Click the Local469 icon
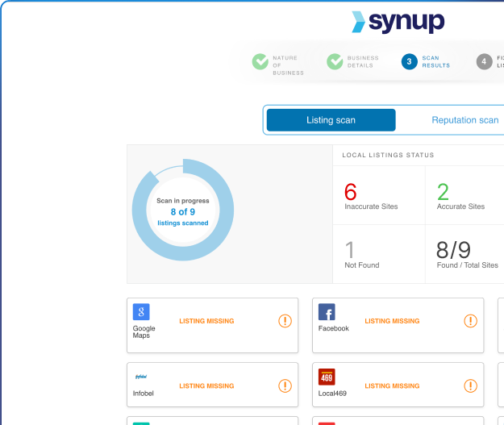Viewport: 504px width, 425px height. click(327, 377)
